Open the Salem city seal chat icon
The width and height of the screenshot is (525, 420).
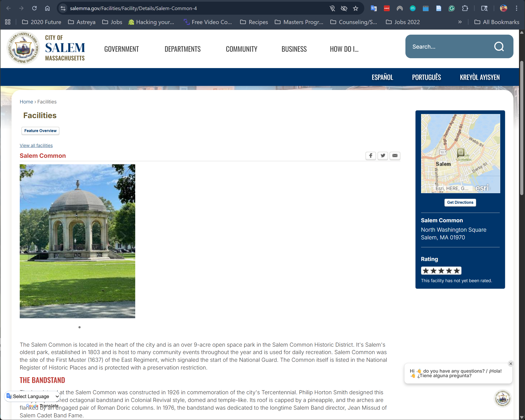pos(502,398)
